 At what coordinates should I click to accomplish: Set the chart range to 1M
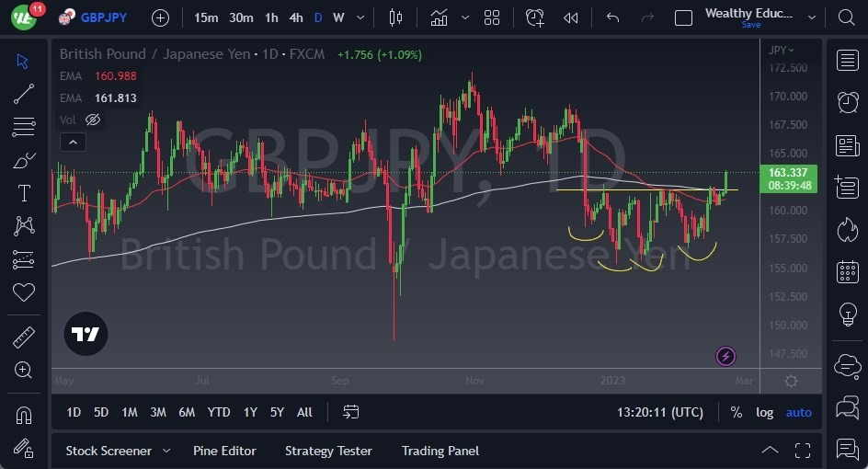[130, 412]
